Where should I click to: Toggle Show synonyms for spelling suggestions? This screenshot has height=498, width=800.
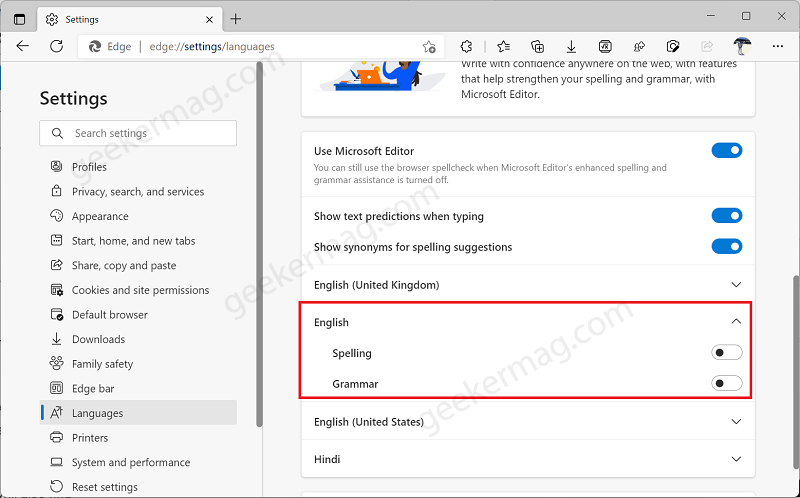coord(727,246)
